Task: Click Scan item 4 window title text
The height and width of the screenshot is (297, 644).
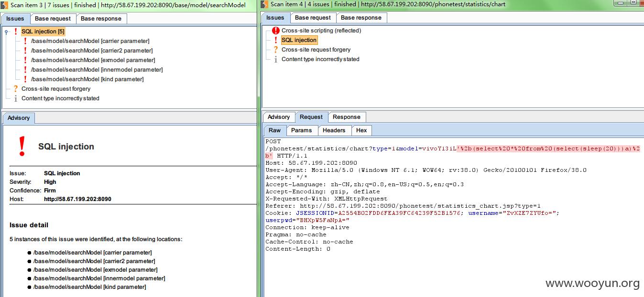Action: [x=388, y=4]
